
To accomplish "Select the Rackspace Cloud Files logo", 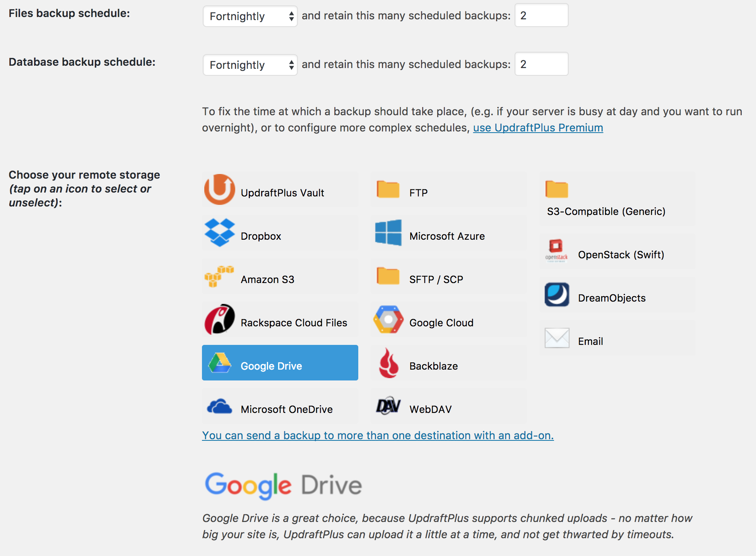I will click(x=219, y=319).
